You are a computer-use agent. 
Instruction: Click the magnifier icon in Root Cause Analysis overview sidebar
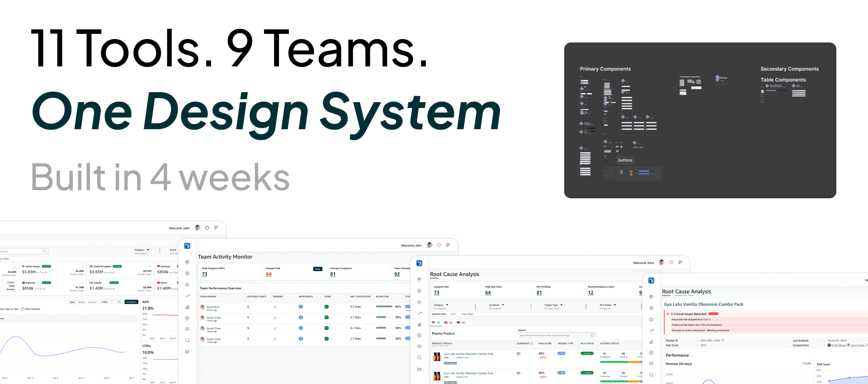coord(419,357)
